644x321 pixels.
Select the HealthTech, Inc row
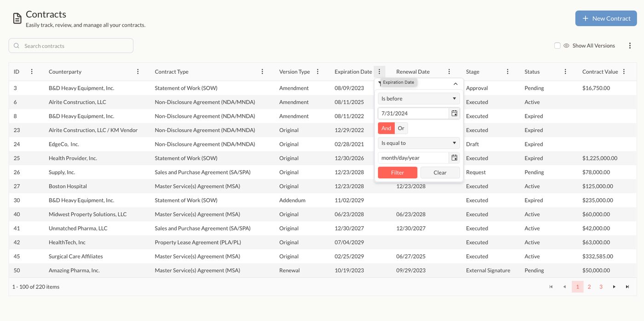pyautogui.click(x=323, y=242)
